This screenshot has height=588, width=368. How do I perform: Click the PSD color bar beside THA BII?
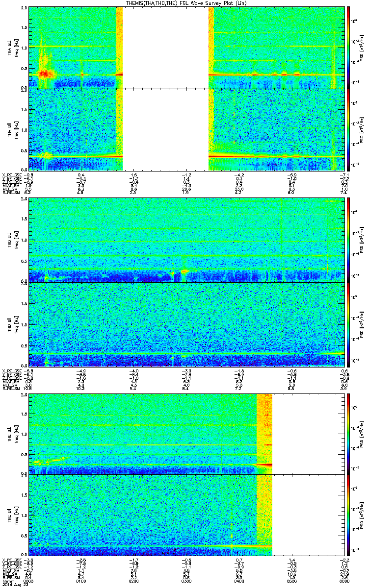click(348, 129)
